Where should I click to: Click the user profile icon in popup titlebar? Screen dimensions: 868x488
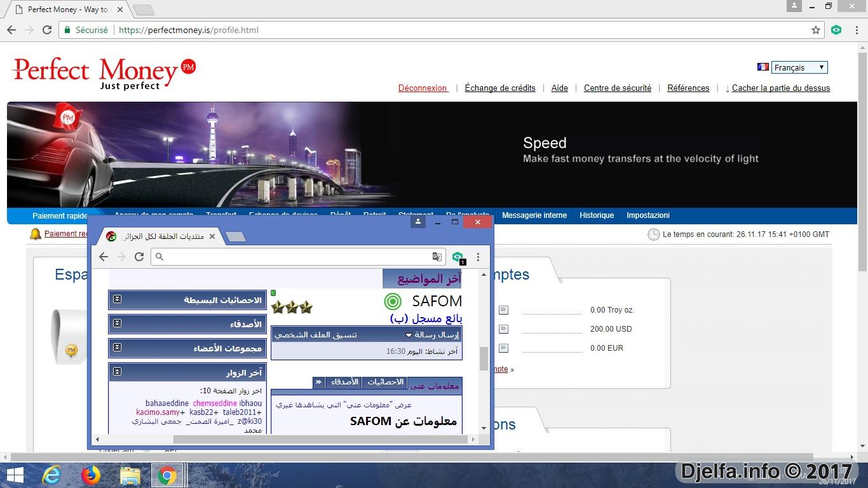tap(418, 222)
